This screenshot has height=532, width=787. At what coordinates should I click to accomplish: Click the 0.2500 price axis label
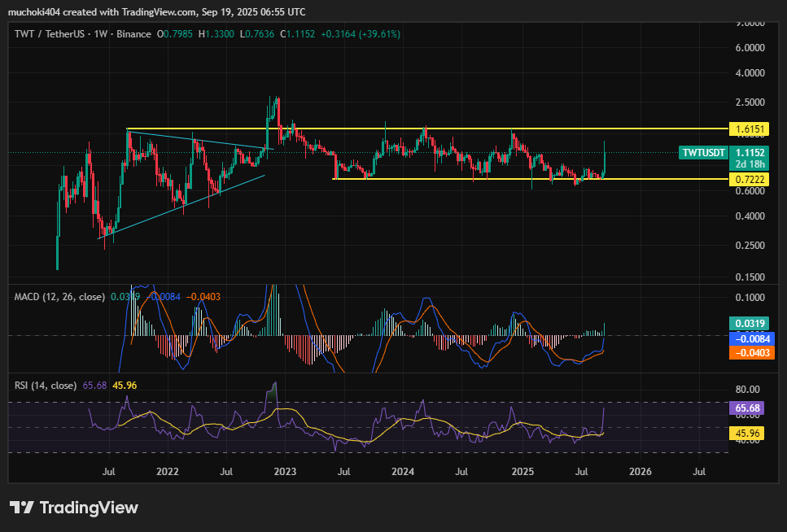pos(750,246)
